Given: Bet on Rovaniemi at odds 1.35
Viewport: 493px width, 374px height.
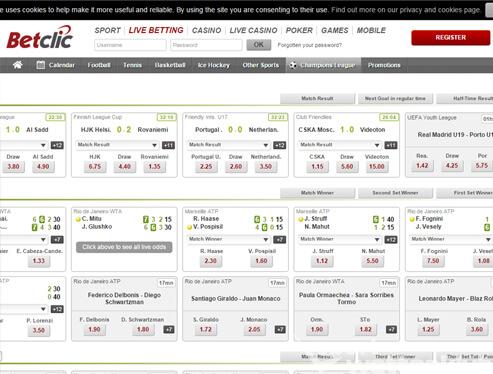Looking at the screenshot, I should tap(154, 166).
